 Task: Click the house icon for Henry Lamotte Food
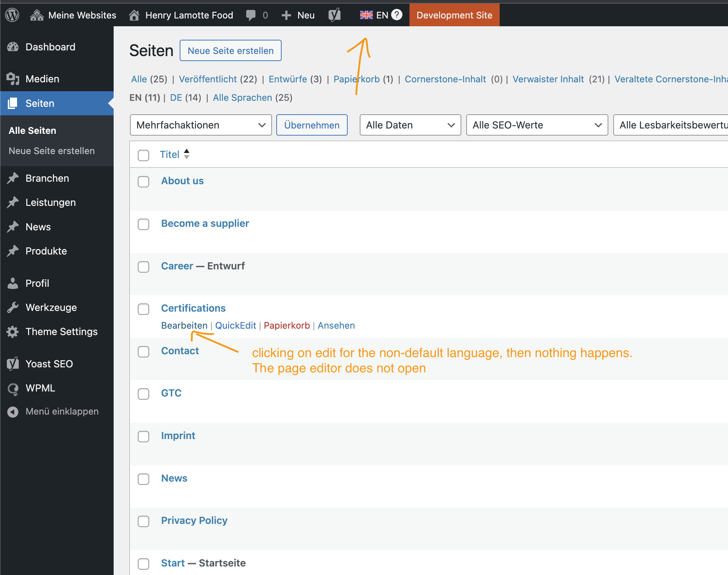pos(134,15)
